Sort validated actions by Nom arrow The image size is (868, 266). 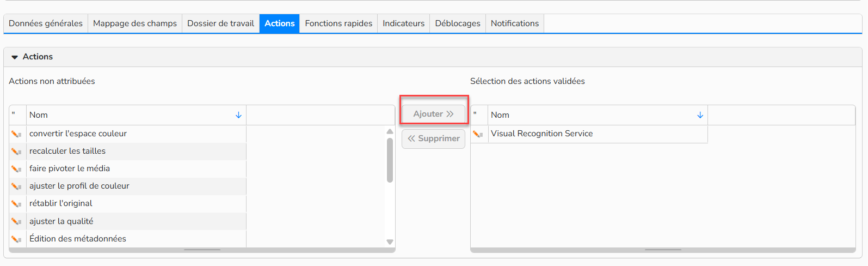(x=700, y=115)
